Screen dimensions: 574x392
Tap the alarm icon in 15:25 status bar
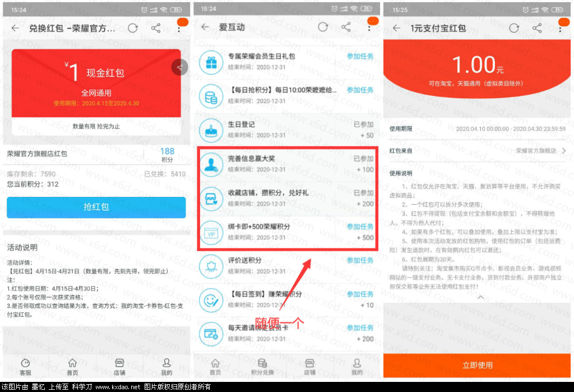(525, 10)
